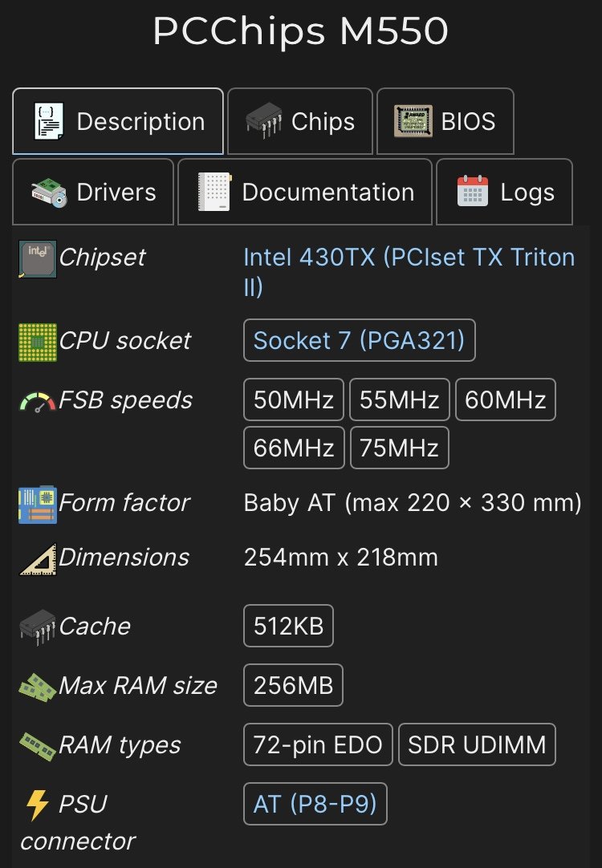Switch to the Chips tab

300,122
